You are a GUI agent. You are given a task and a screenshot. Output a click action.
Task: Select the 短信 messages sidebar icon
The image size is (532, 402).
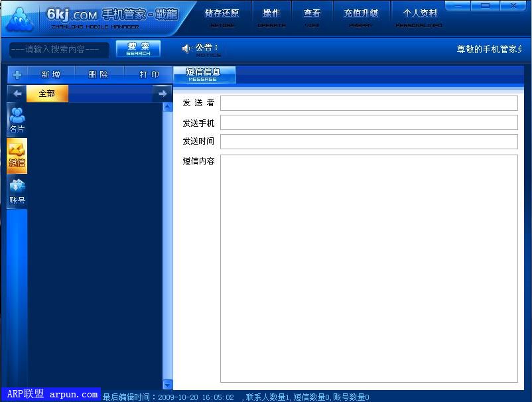17,155
